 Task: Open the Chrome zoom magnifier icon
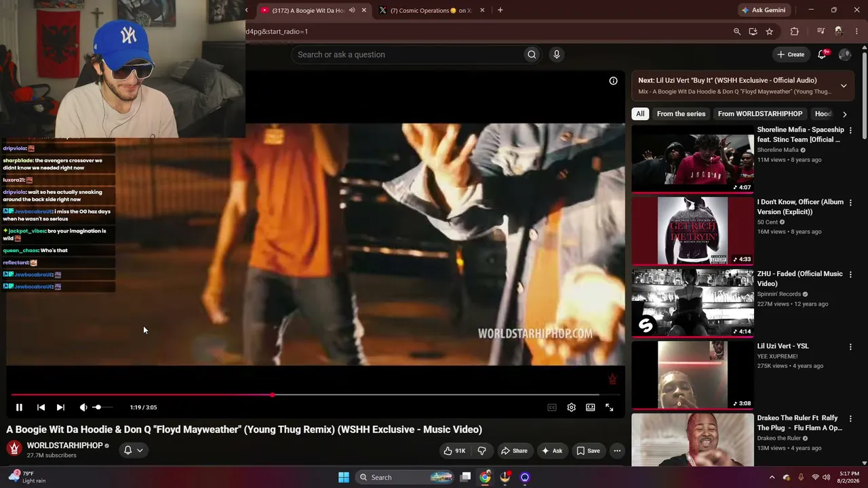point(737,31)
